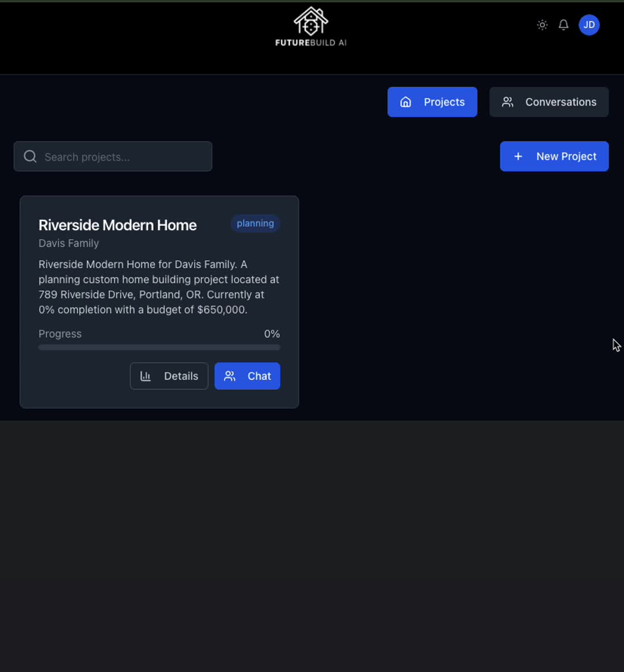Select the Davis Family client name
This screenshot has width=624, height=672.
pyautogui.click(x=69, y=244)
